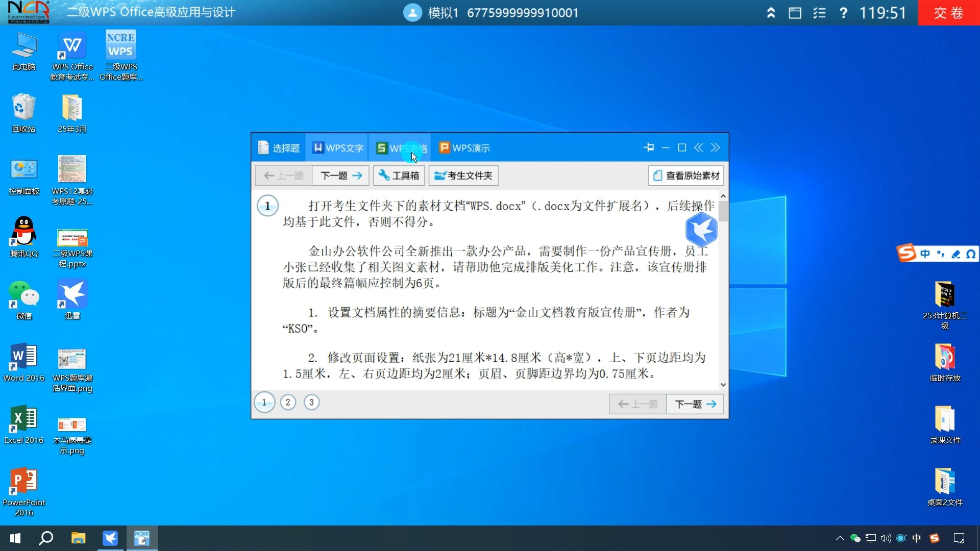Open WPS Office 教育考试专用 shortcut
Viewport: 980px width, 551px height.
click(72, 56)
